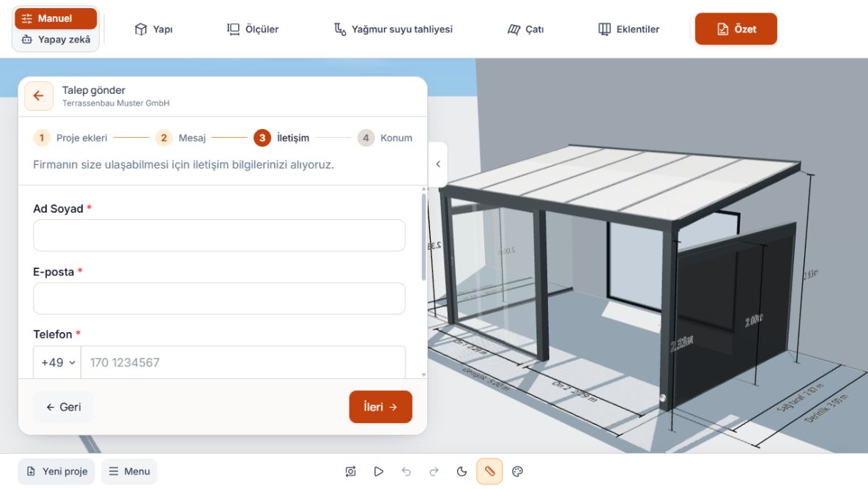Open the +49 country code dropdown
Image resolution: width=868 pixels, height=489 pixels.
[x=58, y=363]
